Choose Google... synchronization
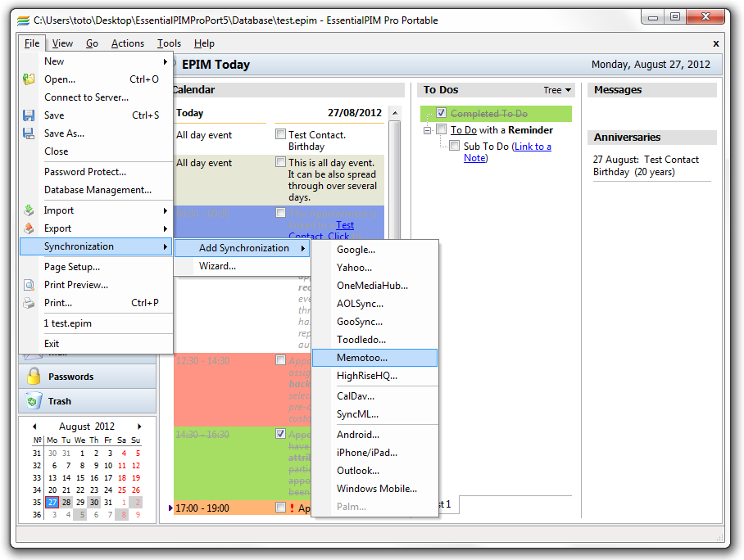The image size is (744, 560). tap(374, 250)
